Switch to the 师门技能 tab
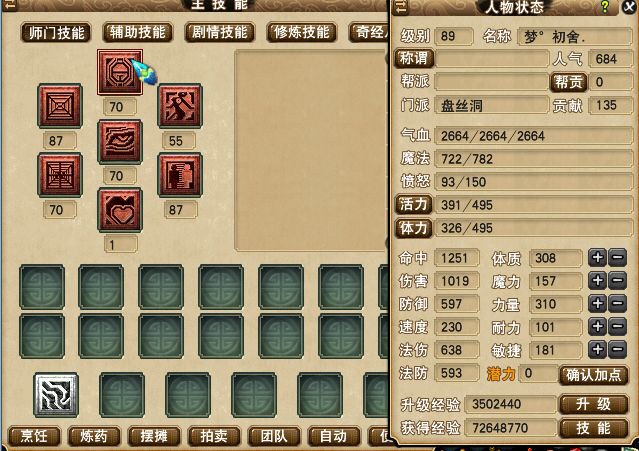Image resolution: width=639 pixels, height=451 pixels. [56, 33]
